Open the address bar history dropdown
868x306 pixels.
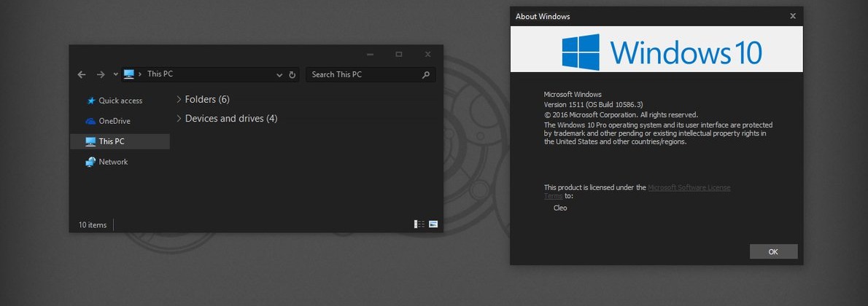pyautogui.click(x=279, y=75)
